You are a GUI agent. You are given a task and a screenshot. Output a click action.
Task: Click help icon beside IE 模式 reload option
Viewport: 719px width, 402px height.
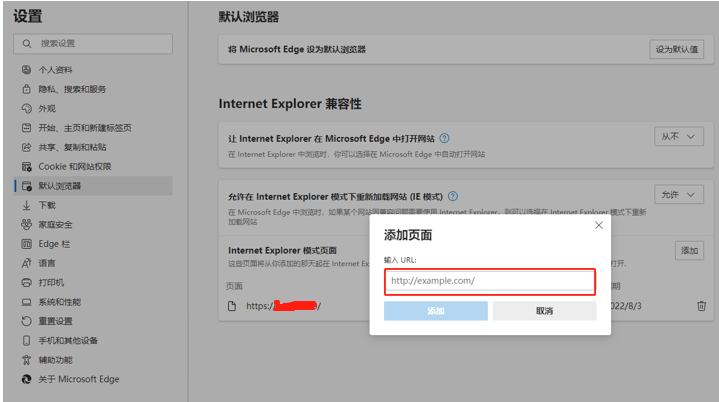click(453, 196)
